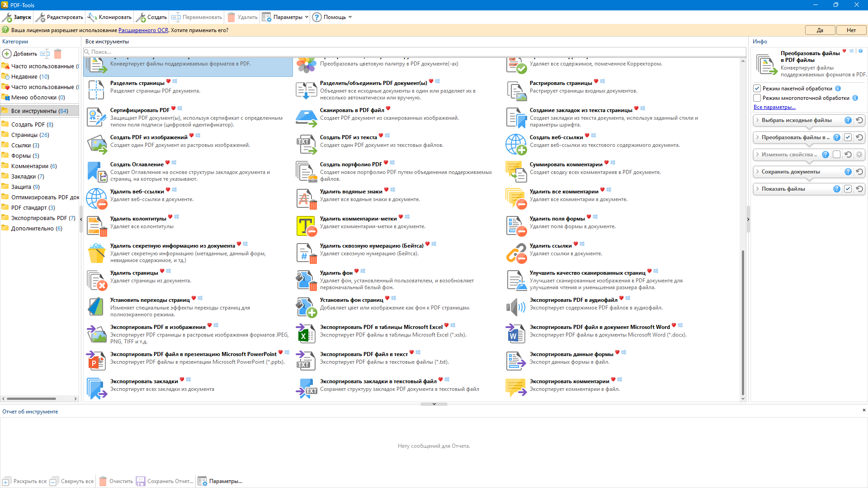Select the export to PowerPoint icon
The image size is (868, 488).
[x=96, y=361]
